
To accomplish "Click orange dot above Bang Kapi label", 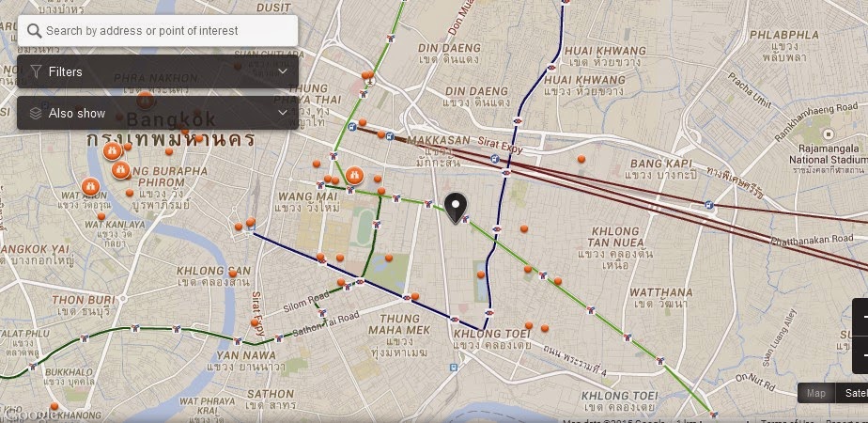I will coord(581,159).
